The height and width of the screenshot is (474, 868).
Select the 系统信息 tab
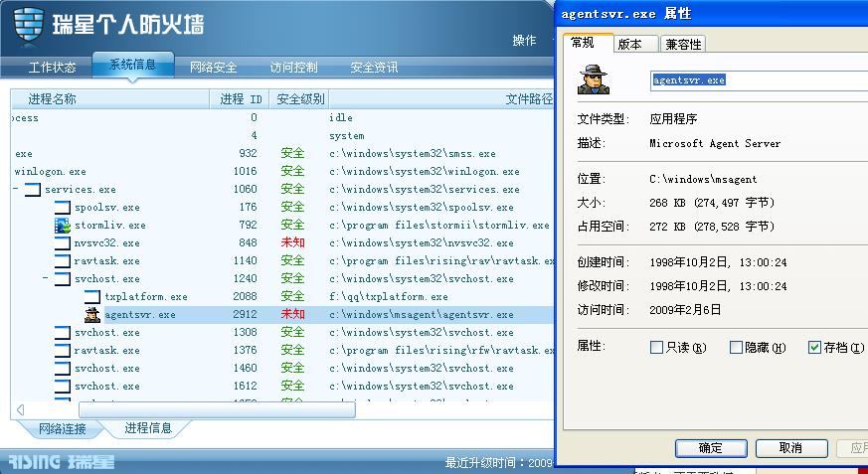(x=133, y=65)
